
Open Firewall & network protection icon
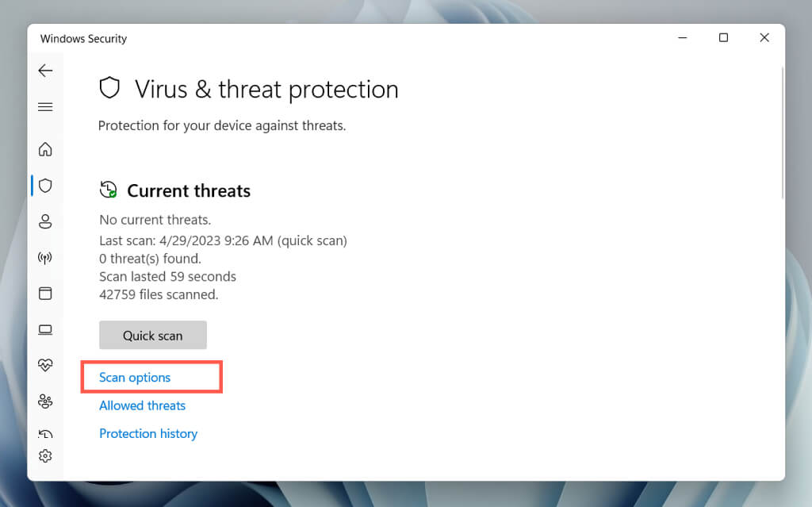pos(45,258)
